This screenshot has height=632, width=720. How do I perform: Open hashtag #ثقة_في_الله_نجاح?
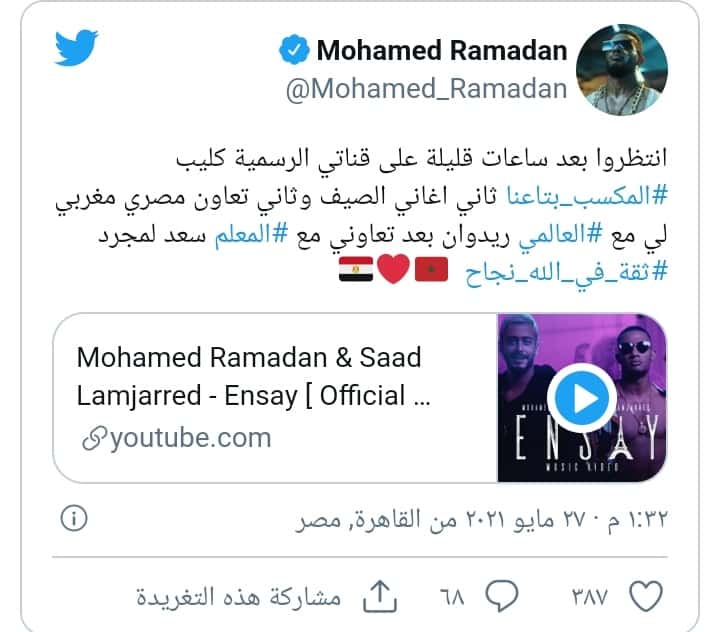click(x=566, y=273)
